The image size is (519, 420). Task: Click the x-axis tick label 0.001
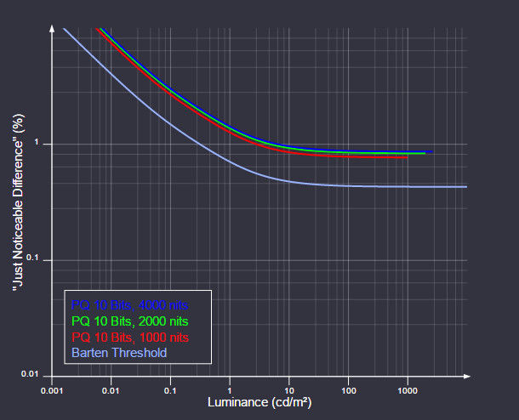(52, 391)
